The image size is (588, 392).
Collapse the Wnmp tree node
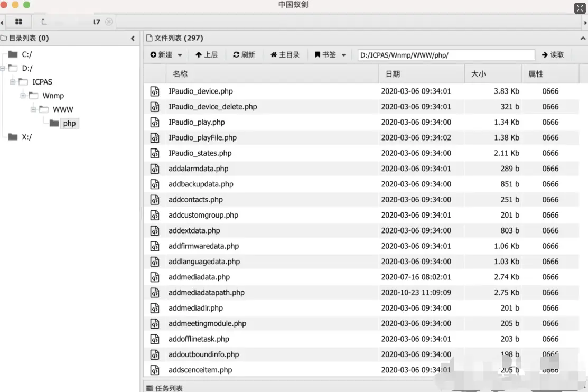pyautogui.click(x=23, y=95)
